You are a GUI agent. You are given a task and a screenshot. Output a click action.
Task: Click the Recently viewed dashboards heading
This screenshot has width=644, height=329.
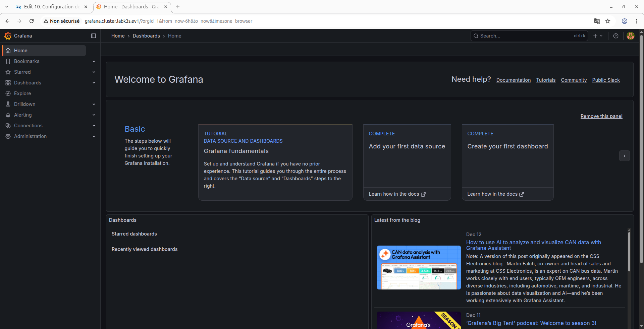click(x=145, y=249)
